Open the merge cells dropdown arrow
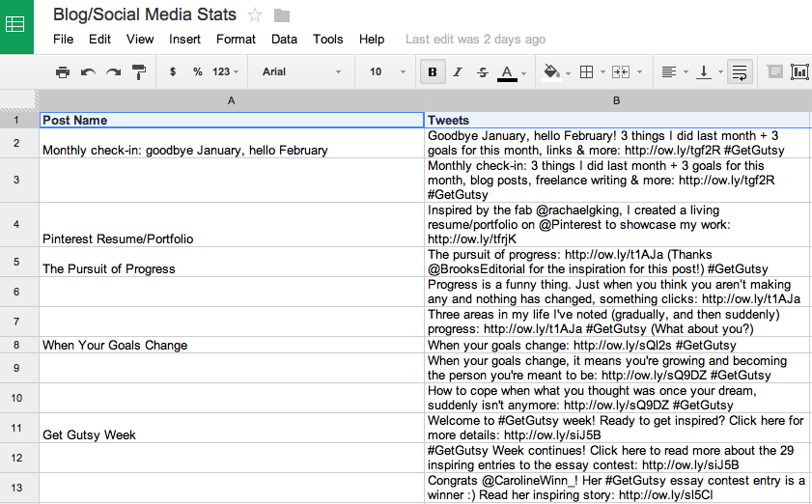 tap(639, 72)
